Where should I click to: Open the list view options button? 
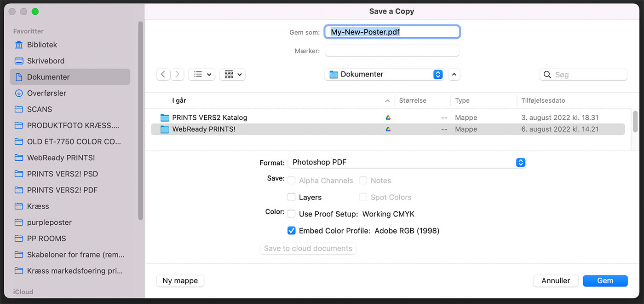[201, 74]
